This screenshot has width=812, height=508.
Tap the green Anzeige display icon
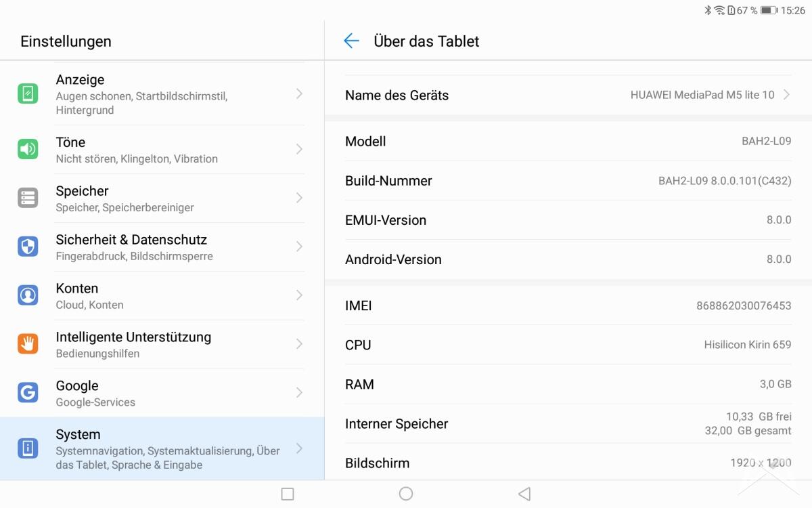[x=28, y=93]
